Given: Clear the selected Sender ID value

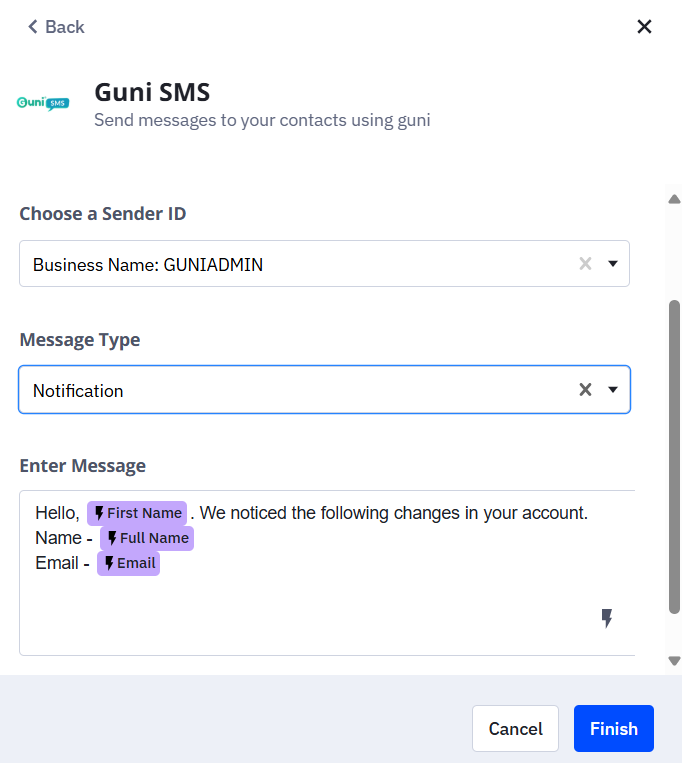Looking at the screenshot, I should 585,264.
